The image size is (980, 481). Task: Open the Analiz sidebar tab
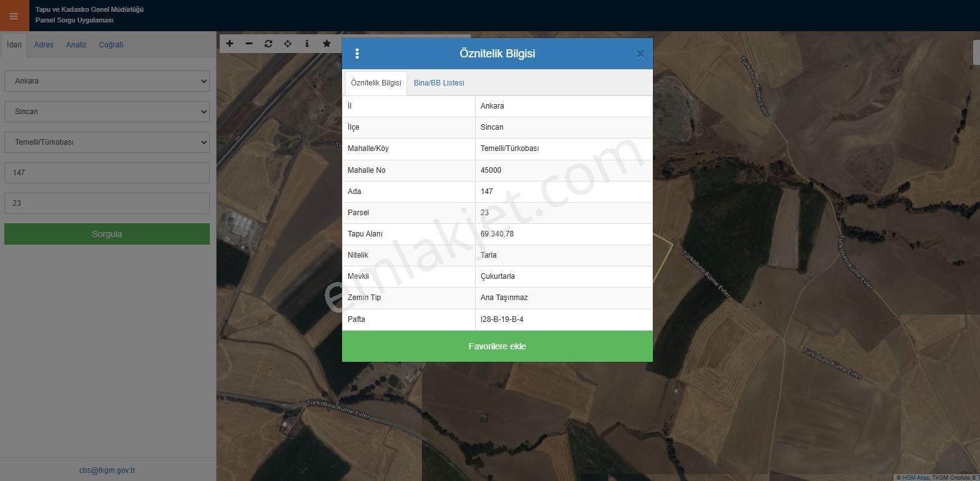pyautogui.click(x=76, y=45)
